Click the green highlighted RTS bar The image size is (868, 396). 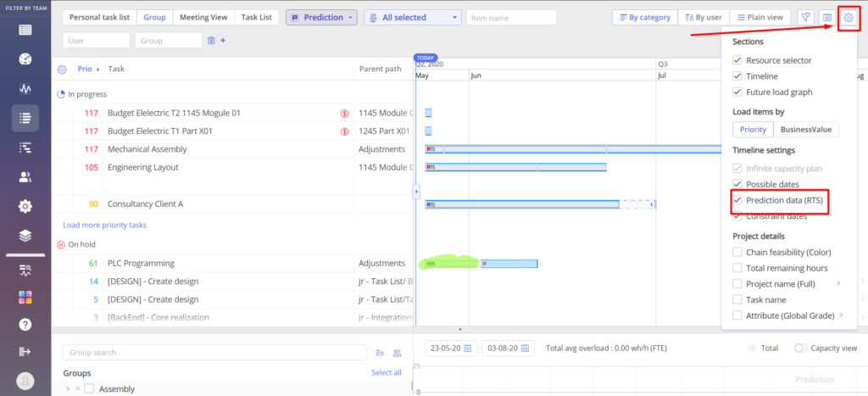coord(449,264)
